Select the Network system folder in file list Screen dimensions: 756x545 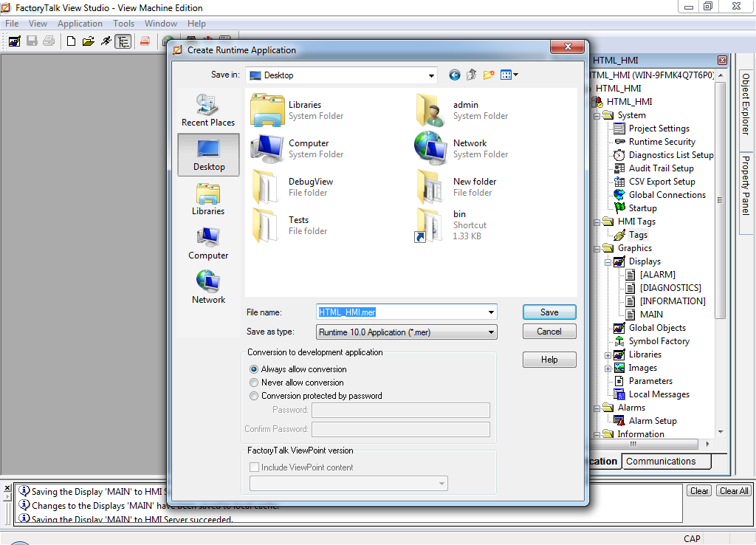[x=461, y=148]
